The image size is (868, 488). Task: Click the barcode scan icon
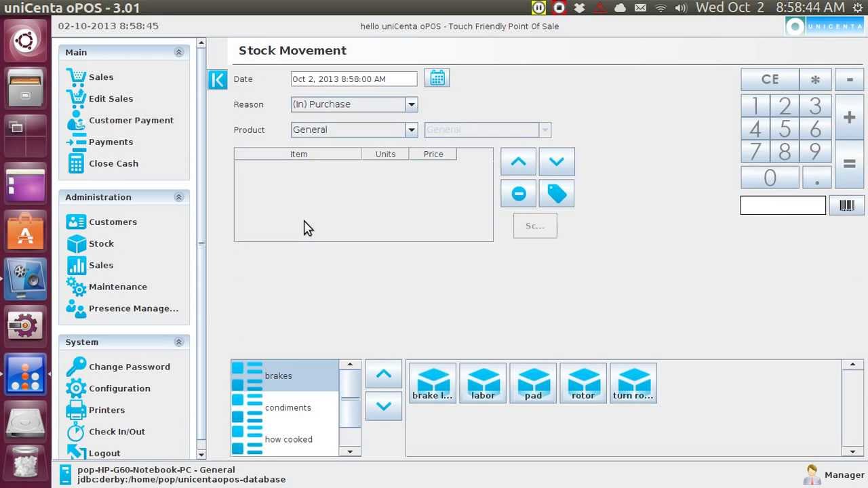[846, 205]
